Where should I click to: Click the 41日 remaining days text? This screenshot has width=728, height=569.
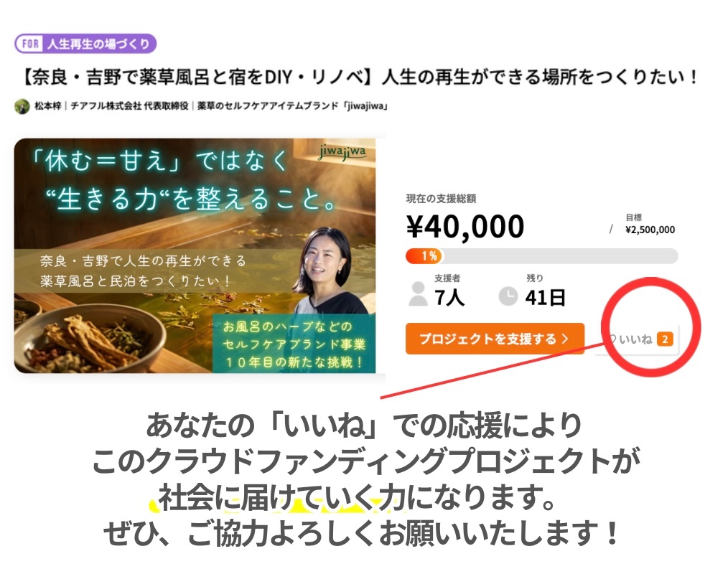click(x=546, y=297)
